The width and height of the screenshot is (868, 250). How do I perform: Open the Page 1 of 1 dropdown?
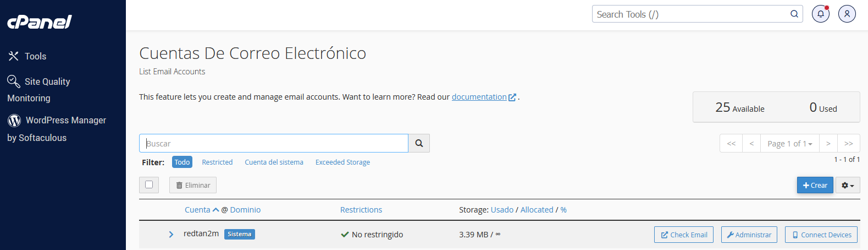click(789, 144)
